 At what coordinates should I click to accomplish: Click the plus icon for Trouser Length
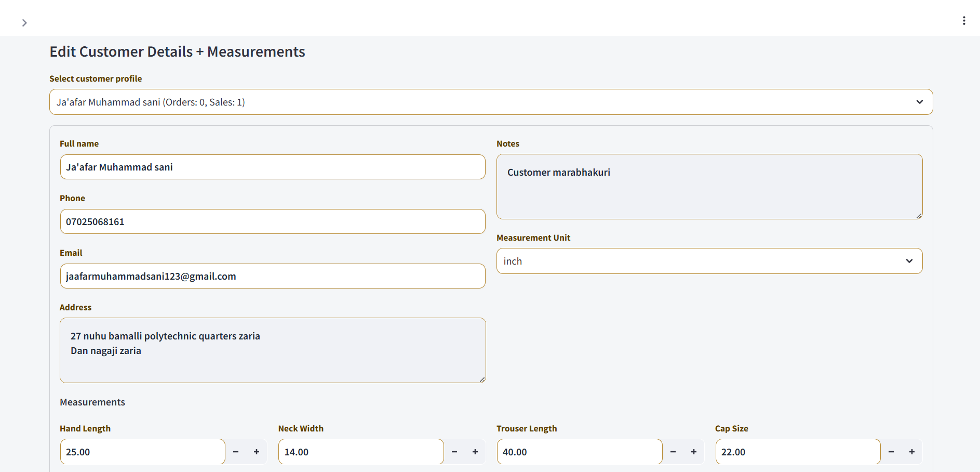(x=693, y=452)
